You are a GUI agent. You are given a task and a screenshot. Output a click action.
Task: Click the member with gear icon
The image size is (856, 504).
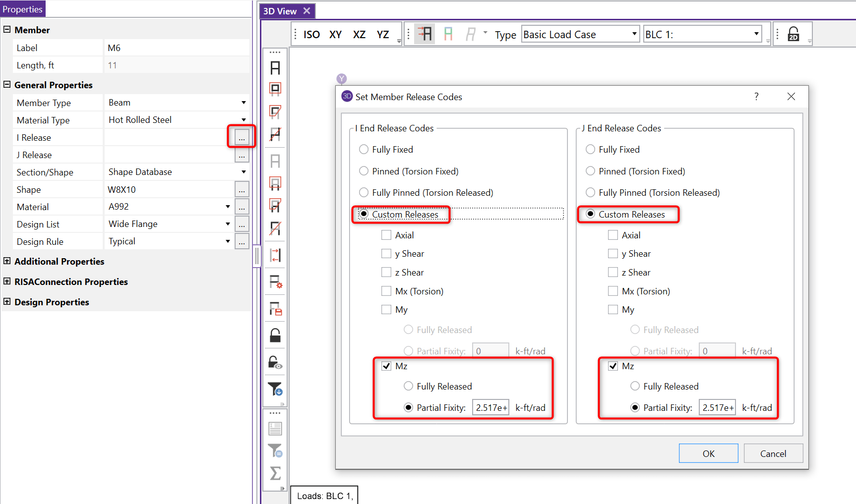(x=275, y=282)
